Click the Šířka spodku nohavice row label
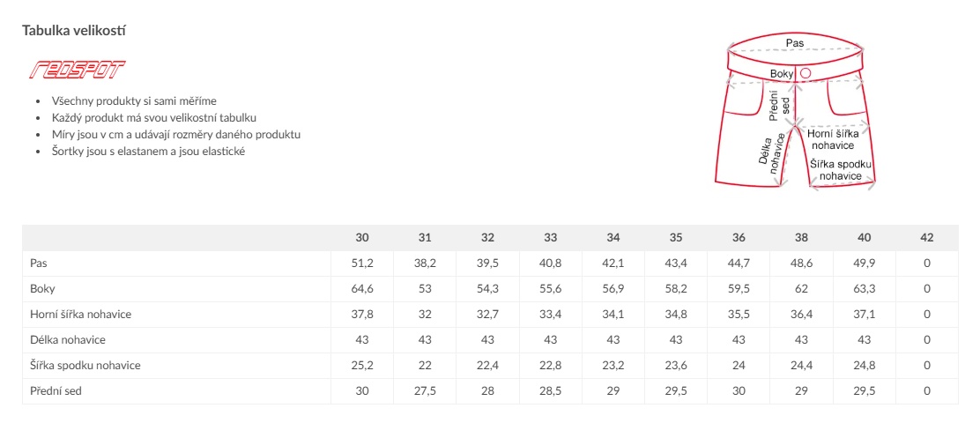 85,366
